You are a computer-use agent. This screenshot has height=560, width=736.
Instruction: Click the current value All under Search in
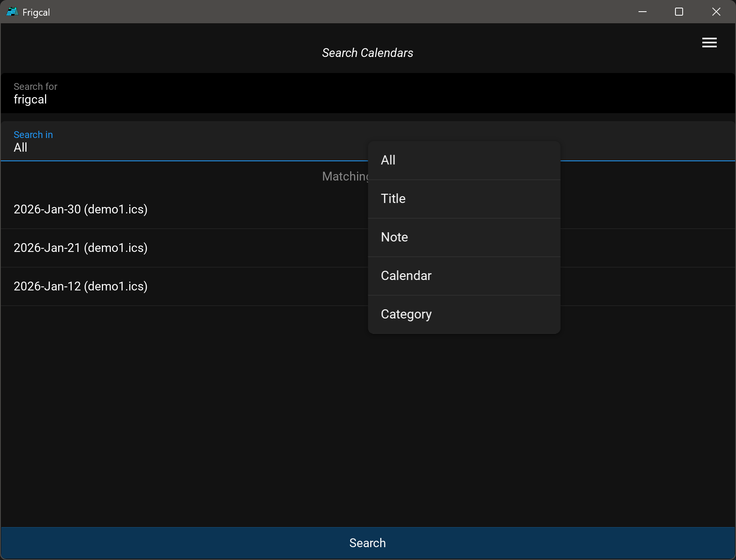21,148
